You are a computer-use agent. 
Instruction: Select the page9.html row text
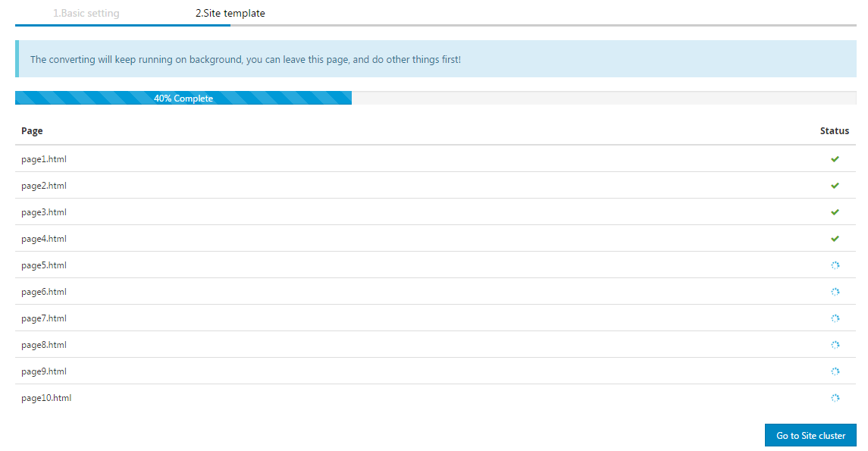[44, 372]
